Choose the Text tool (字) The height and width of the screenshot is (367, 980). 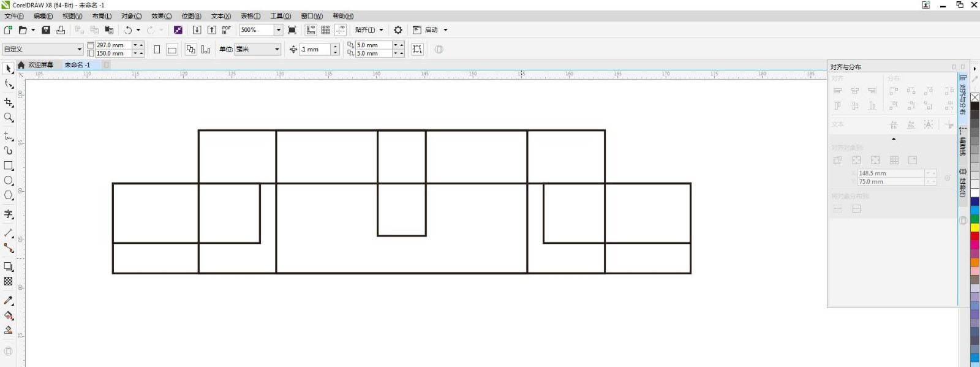(x=9, y=214)
